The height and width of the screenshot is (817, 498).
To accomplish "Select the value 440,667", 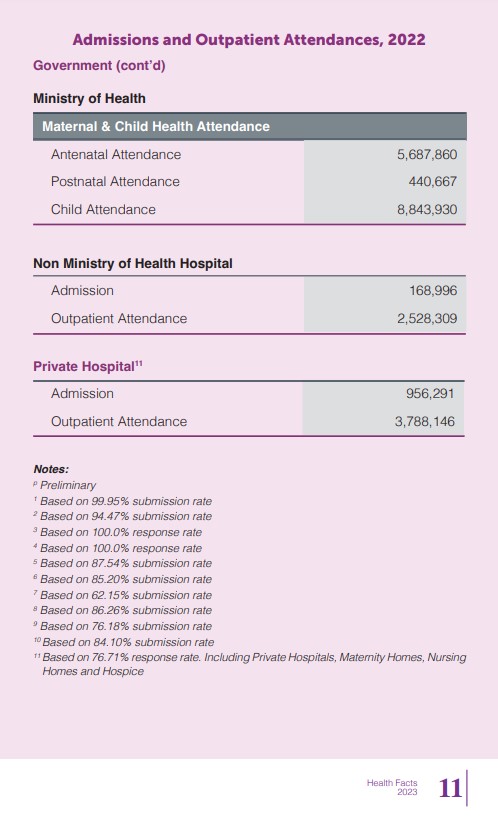I will pos(432,181).
